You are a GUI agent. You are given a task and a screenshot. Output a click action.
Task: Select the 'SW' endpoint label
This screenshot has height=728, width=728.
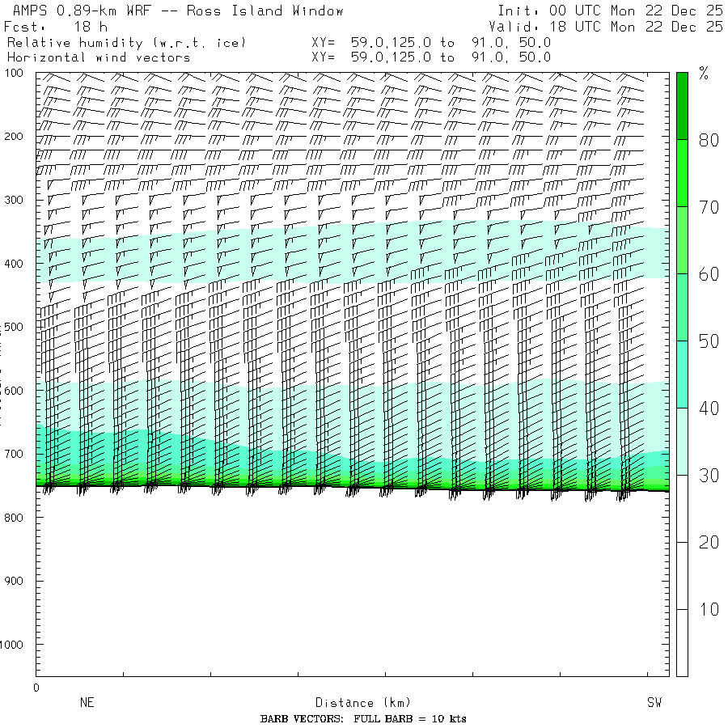point(654,703)
